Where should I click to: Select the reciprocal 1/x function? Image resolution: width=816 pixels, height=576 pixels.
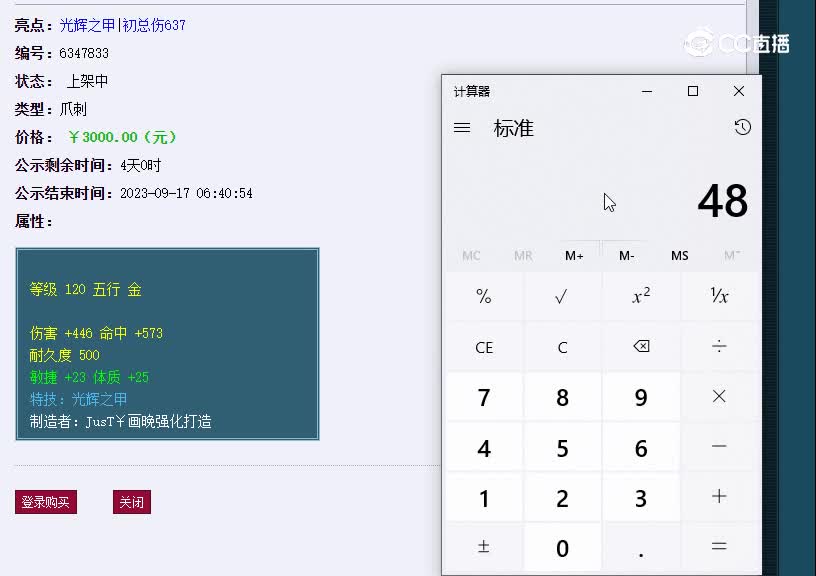coord(719,296)
